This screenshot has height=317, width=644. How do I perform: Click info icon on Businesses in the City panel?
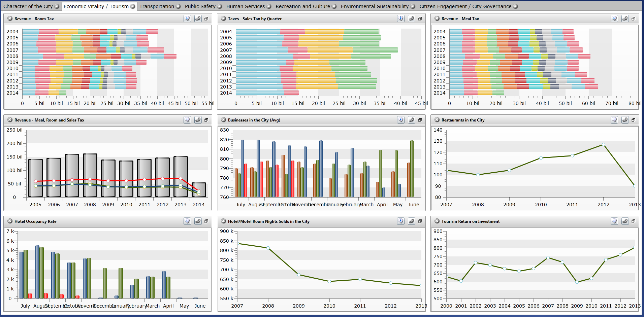tap(401, 120)
